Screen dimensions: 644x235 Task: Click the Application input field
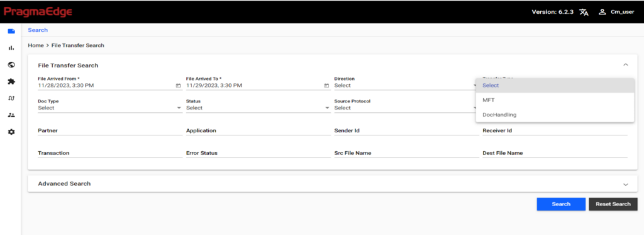258,130
